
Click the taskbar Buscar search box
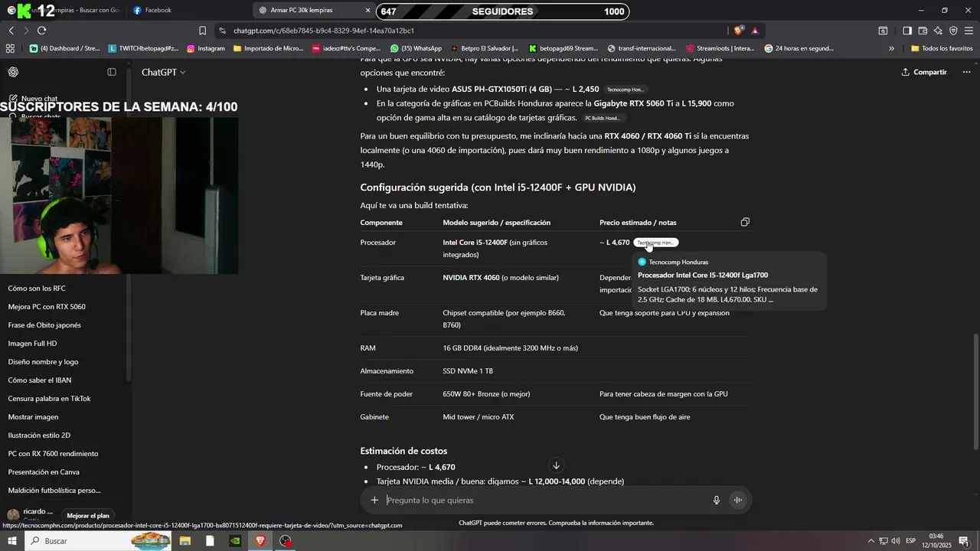click(x=100, y=541)
